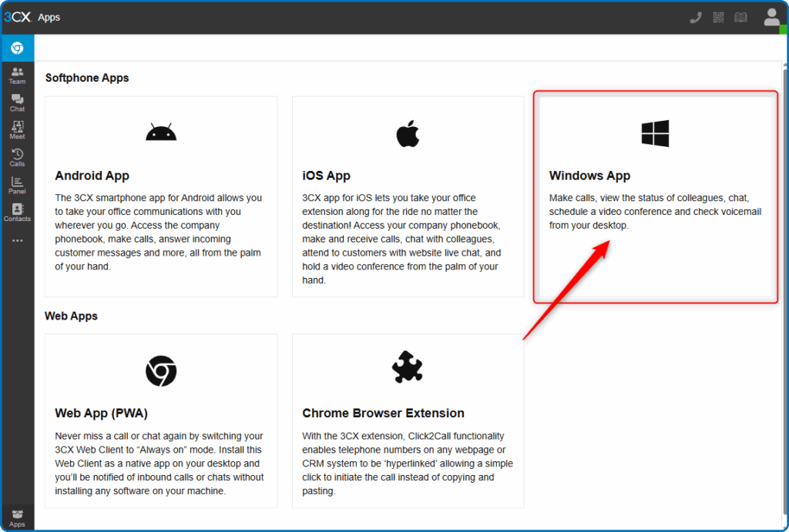The height and width of the screenshot is (532, 789).
Task: Click the puzzle piece extension icon
Action: pos(408,367)
